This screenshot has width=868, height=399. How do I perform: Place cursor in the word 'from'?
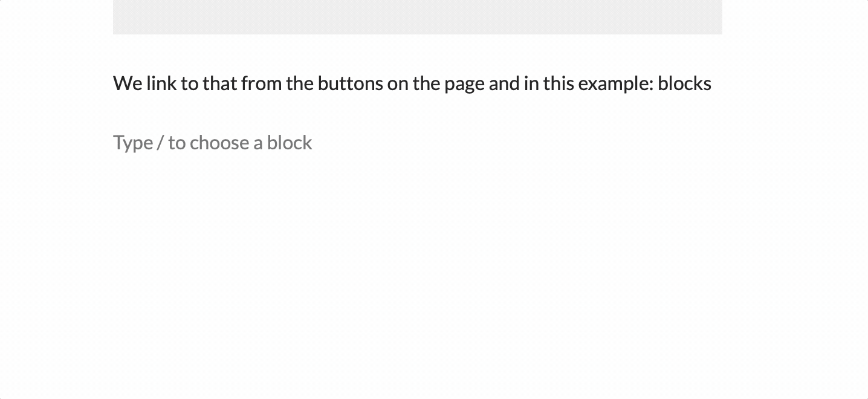[262, 83]
